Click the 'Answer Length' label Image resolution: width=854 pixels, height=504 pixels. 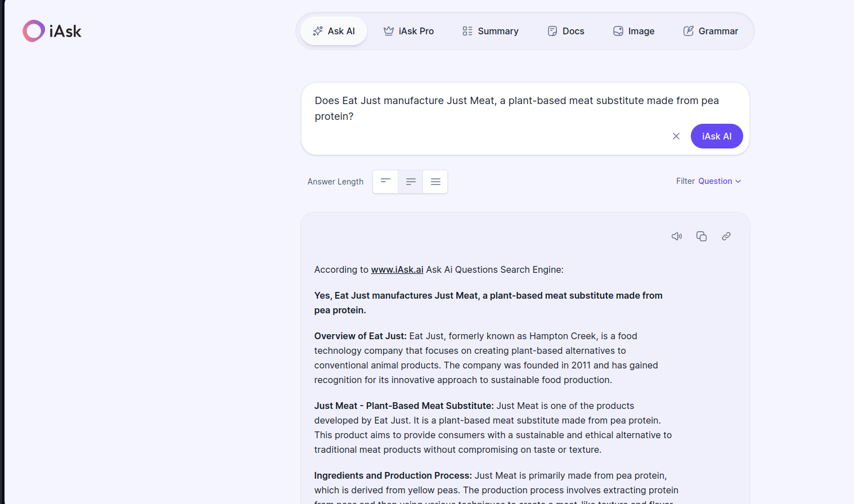pos(335,182)
